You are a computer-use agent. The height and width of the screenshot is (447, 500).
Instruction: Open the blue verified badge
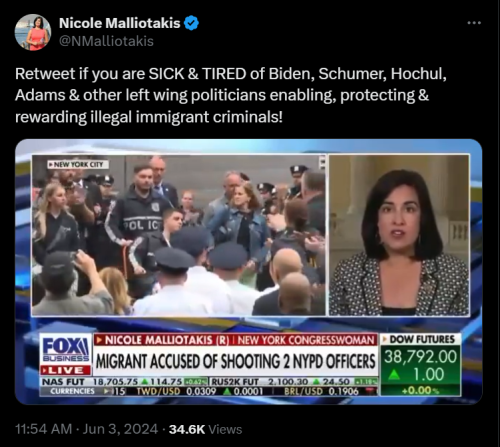191,23
